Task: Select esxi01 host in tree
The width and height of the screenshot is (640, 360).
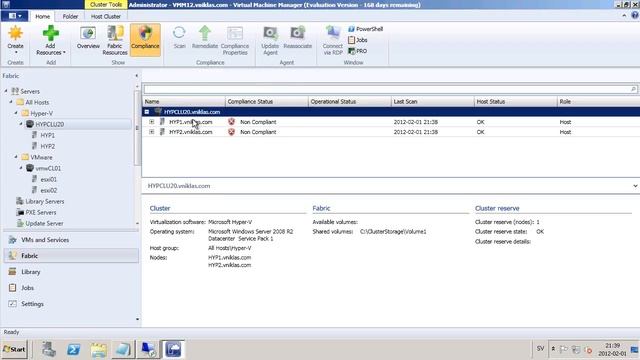Action: point(48,179)
